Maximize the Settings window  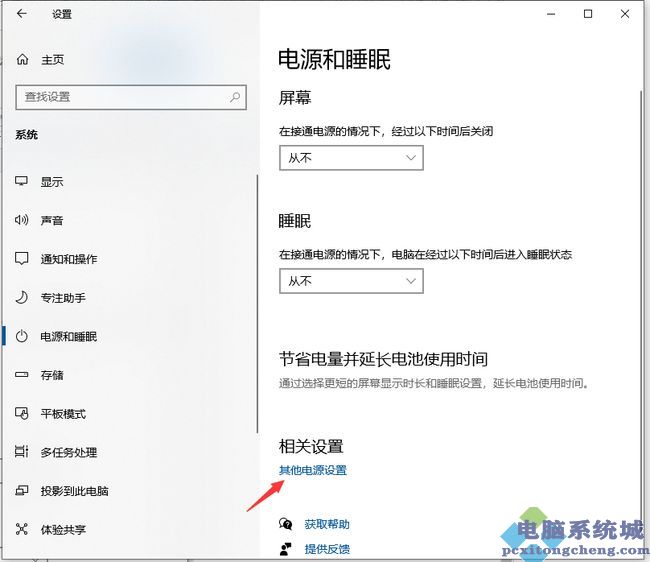pos(588,14)
